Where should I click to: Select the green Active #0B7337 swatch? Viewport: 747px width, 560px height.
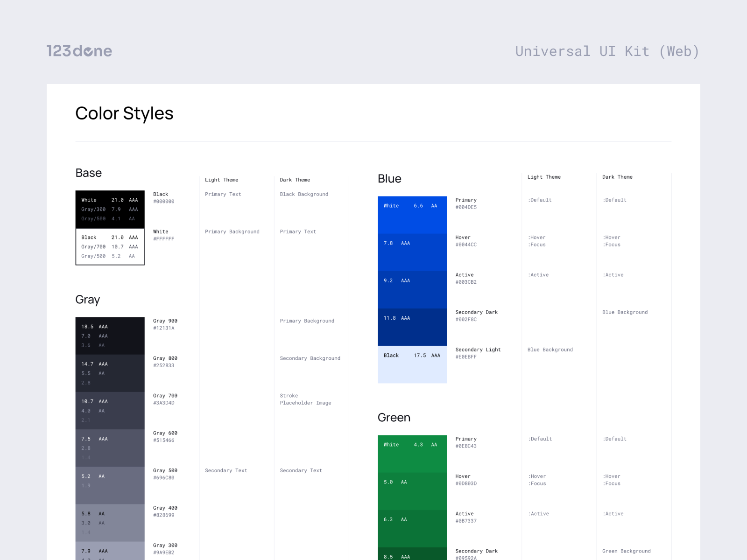[412, 529]
